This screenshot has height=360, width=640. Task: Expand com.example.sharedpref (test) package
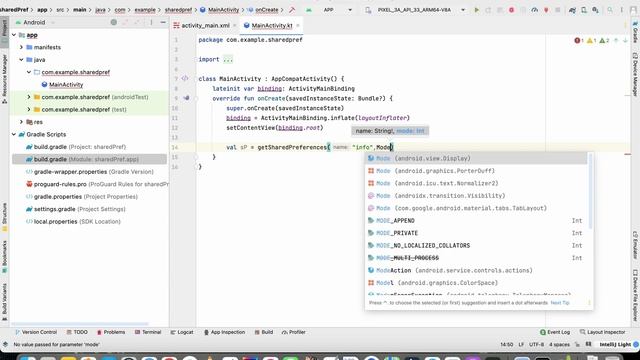coord(29,109)
